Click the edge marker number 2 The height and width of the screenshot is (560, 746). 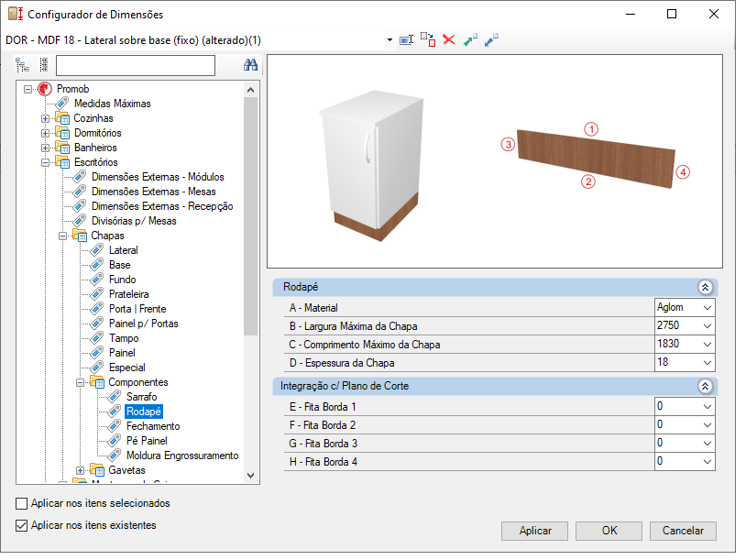(588, 181)
